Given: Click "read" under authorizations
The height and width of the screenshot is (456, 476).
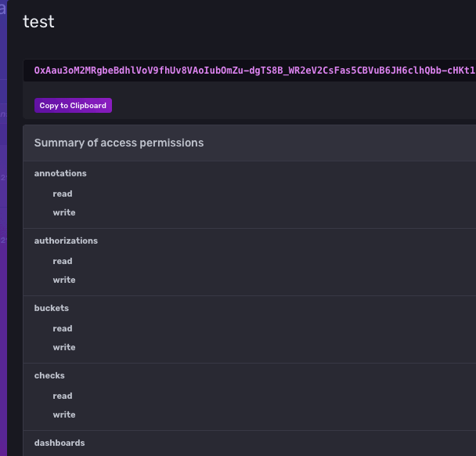Looking at the screenshot, I should coord(63,261).
